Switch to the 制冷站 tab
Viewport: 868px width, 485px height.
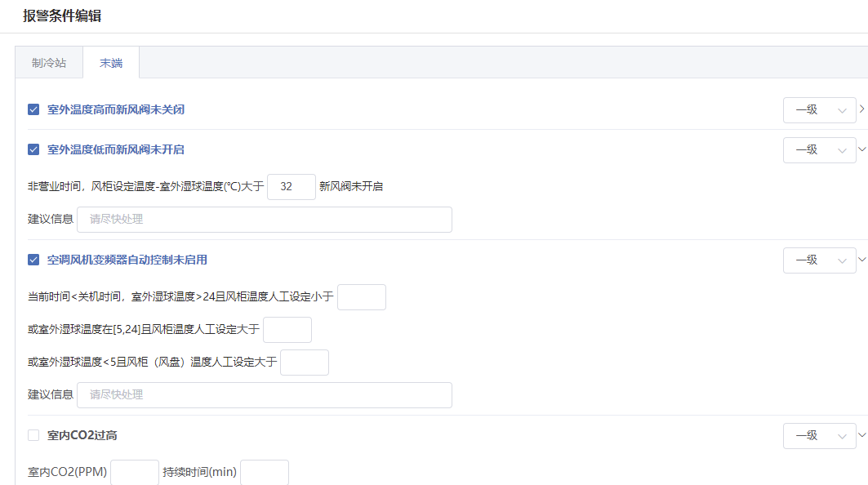[49, 63]
